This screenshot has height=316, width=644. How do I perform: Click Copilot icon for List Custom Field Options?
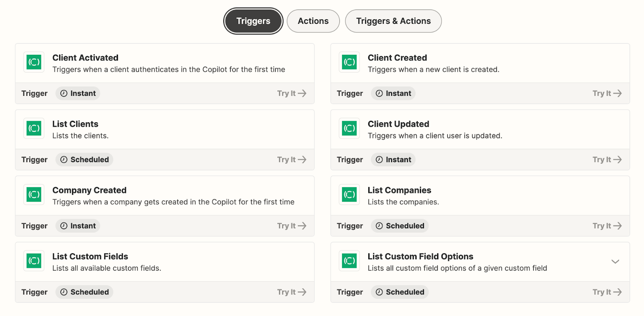349,261
